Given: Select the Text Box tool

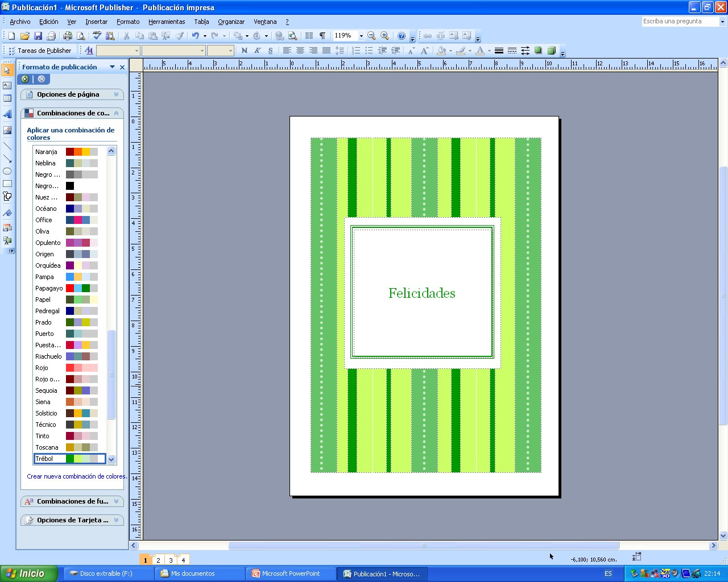Looking at the screenshot, I should (7, 85).
